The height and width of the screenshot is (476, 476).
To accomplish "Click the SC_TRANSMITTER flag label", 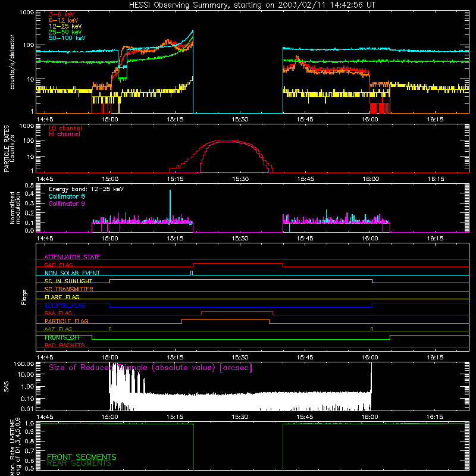I will point(69,289).
